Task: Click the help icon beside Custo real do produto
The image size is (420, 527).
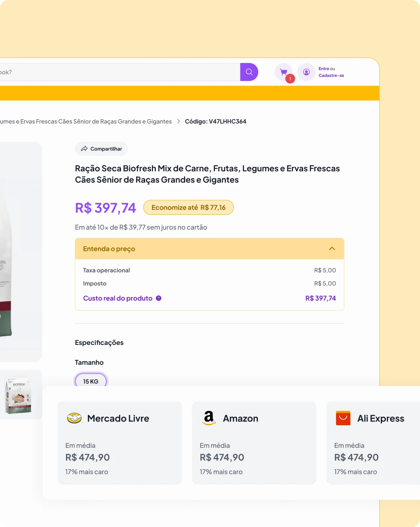Action: pos(159,298)
